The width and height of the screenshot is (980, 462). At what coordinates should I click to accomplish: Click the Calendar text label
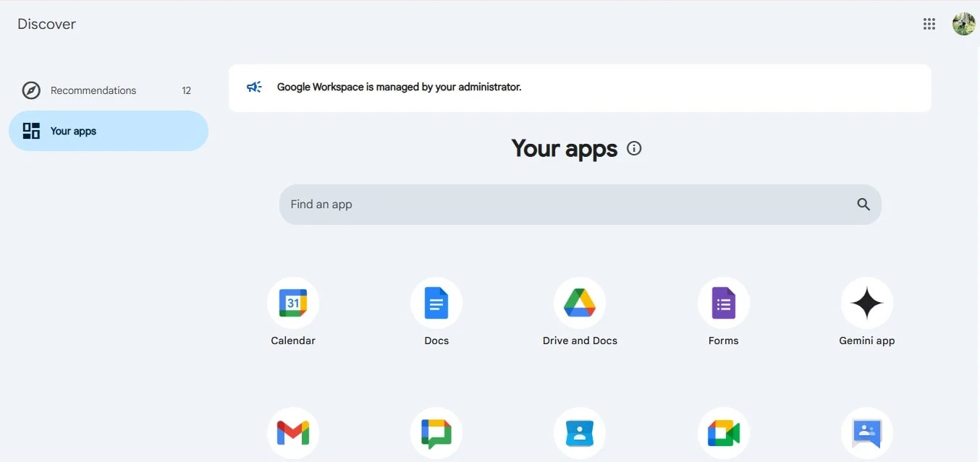pyautogui.click(x=293, y=341)
